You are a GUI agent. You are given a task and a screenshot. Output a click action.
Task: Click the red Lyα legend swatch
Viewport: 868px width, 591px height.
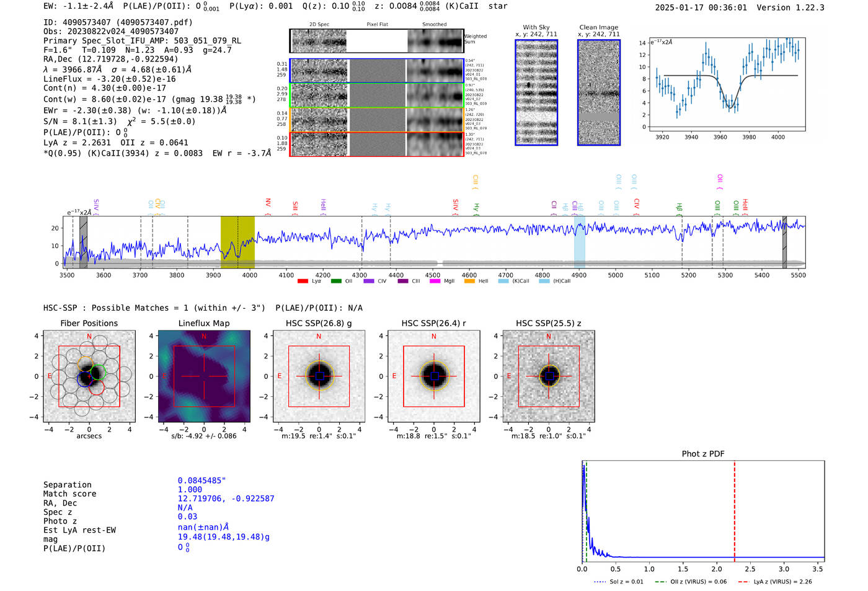[x=303, y=282]
